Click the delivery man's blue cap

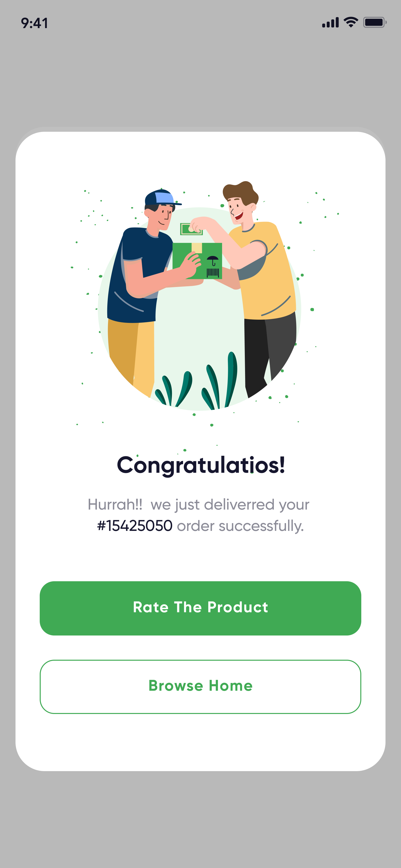point(161,197)
